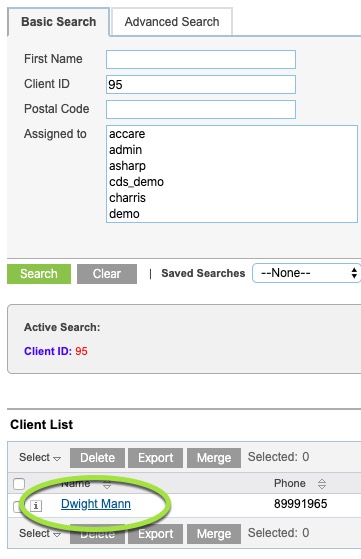The width and height of the screenshot is (361, 559).
Task: Click the top Merge button
Action: [x=214, y=458]
